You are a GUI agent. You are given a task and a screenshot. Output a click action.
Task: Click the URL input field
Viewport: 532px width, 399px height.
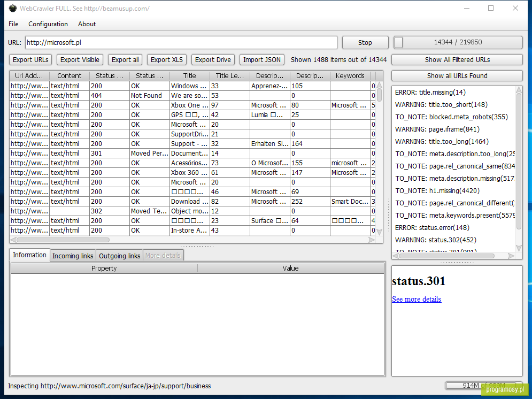(x=181, y=43)
